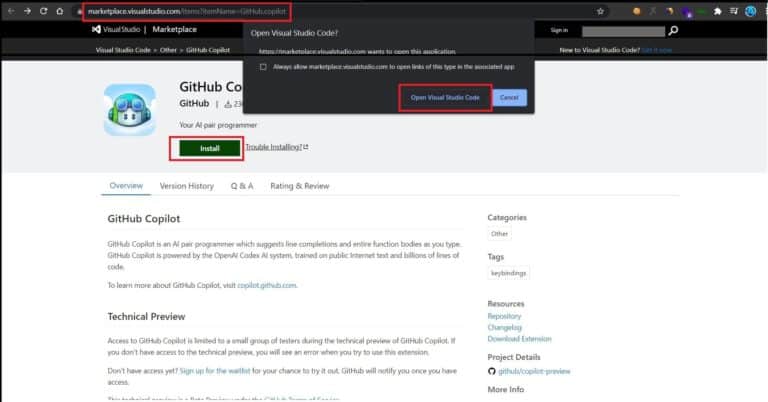Switch to the Overview tab
Screen dimensions: 768x402
click(x=126, y=186)
